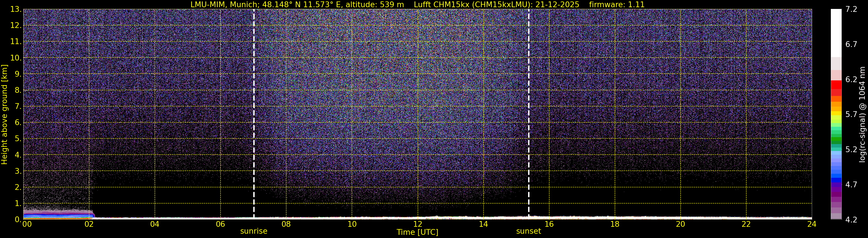Click the "firmware: 1.11" text in the title
This screenshot has width=868, height=238.
pos(617,5)
